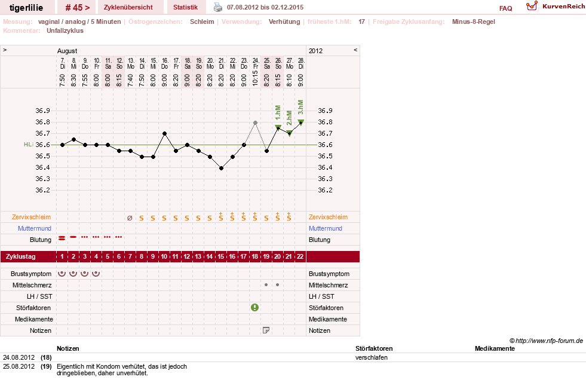Click the tigerlilie username tab
586x392 pixels.
(26, 7)
